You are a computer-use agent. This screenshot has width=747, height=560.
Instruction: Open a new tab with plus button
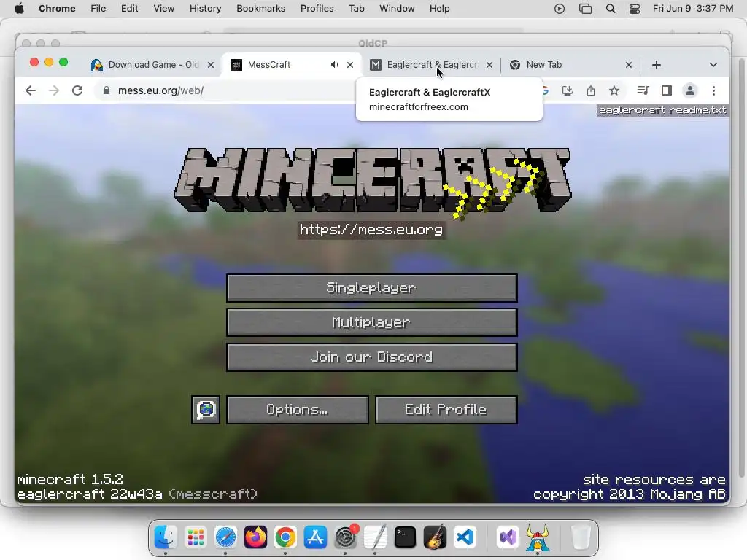point(657,65)
